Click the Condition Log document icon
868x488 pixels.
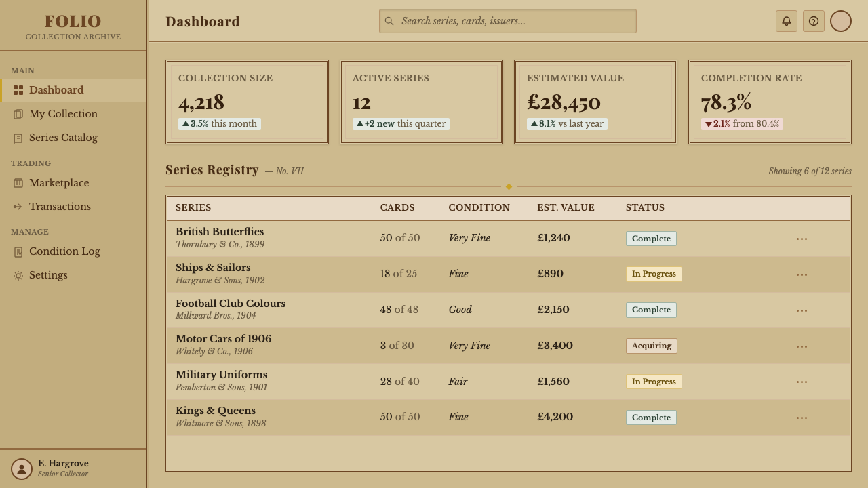(18, 251)
